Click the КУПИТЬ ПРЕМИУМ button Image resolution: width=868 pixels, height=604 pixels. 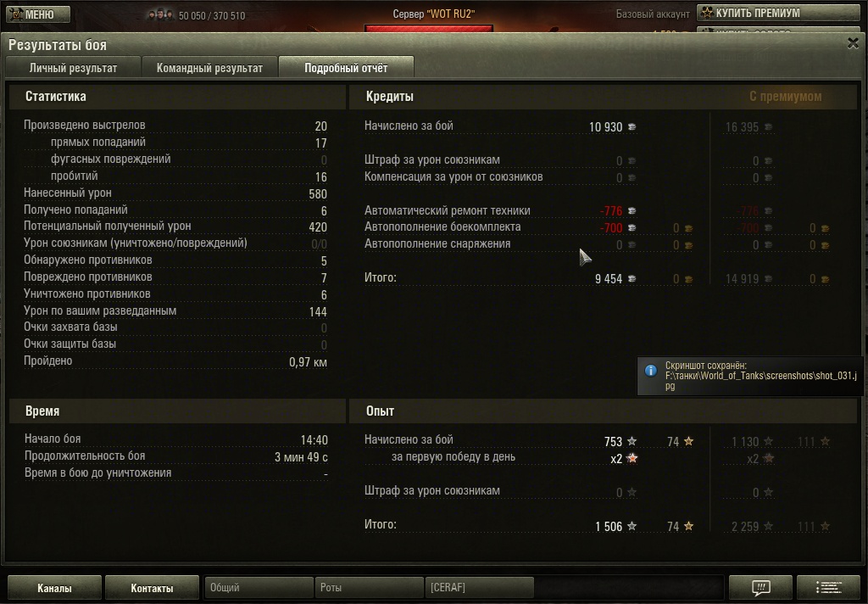[778, 13]
